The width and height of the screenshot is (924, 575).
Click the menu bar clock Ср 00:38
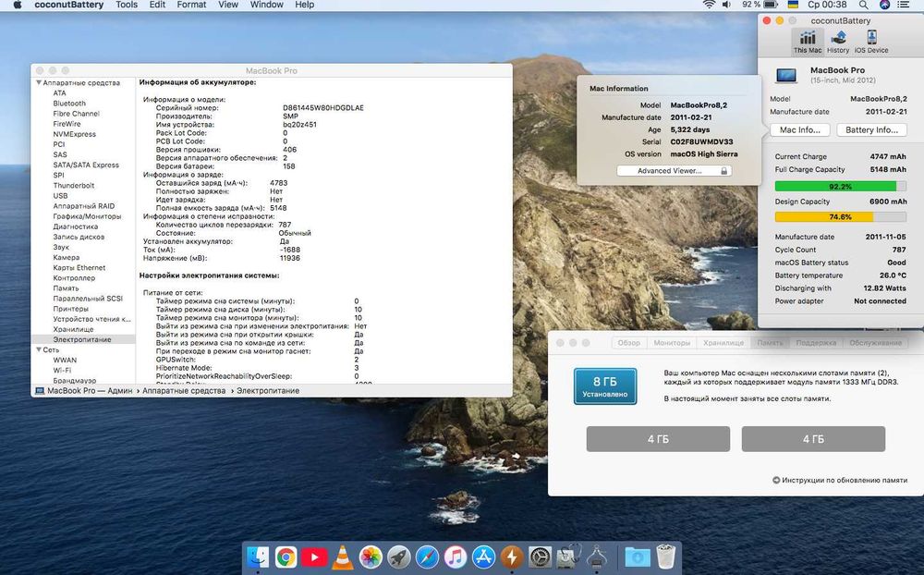pos(827,5)
